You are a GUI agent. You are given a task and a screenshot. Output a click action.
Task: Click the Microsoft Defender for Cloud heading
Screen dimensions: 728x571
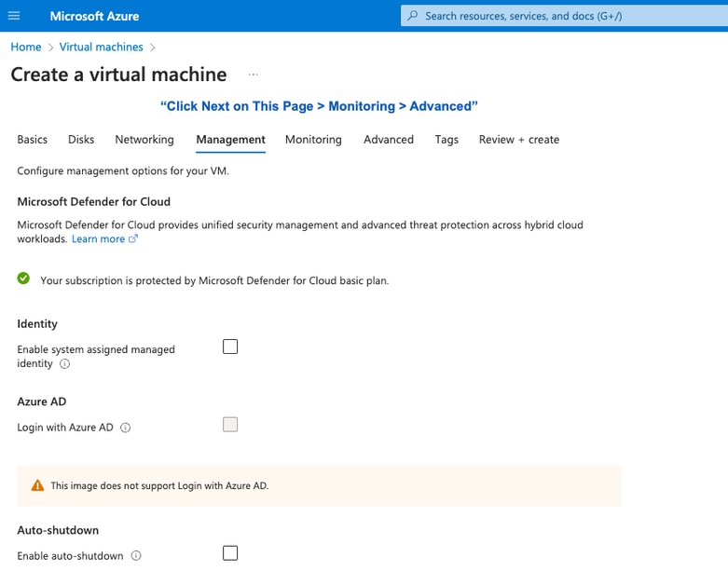click(x=94, y=202)
